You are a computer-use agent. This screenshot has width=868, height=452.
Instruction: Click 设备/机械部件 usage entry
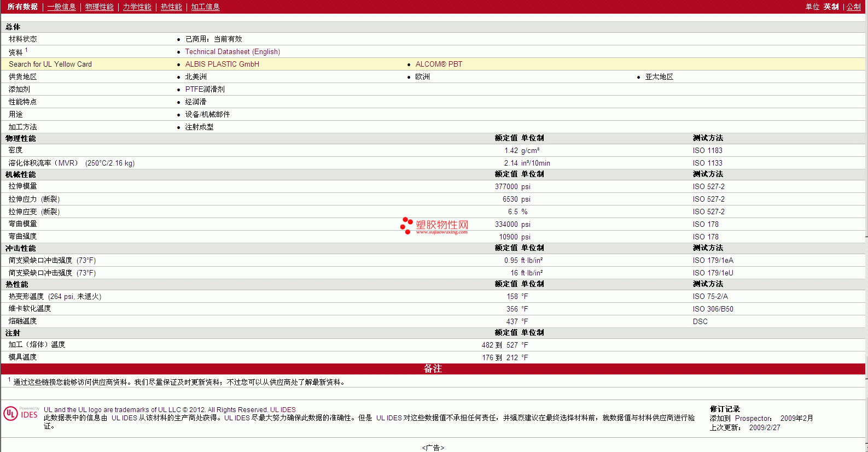tap(207, 114)
